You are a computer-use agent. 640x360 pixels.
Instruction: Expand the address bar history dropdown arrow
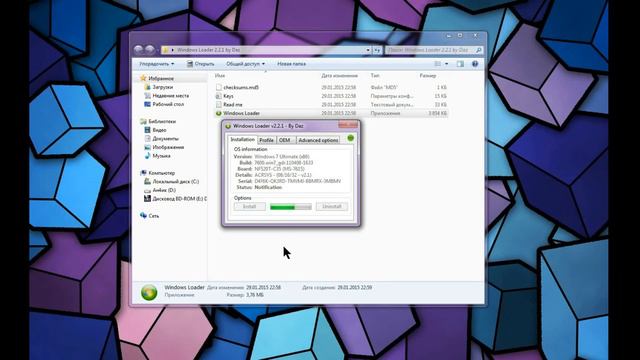(x=368, y=50)
